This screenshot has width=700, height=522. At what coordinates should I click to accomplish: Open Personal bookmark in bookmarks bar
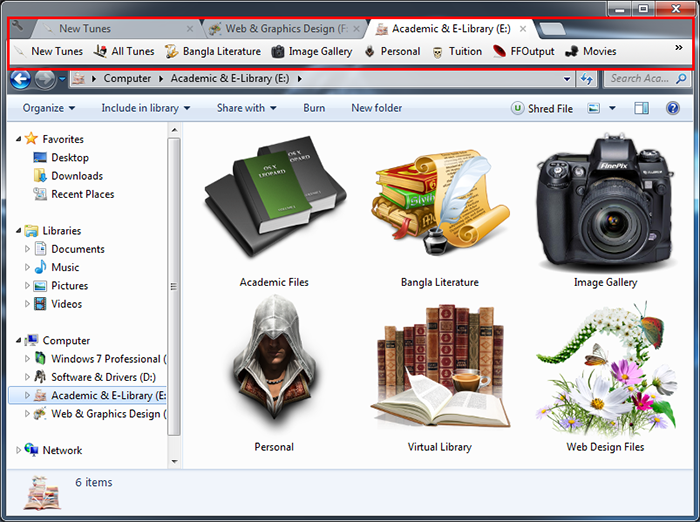pyautogui.click(x=392, y=51)
